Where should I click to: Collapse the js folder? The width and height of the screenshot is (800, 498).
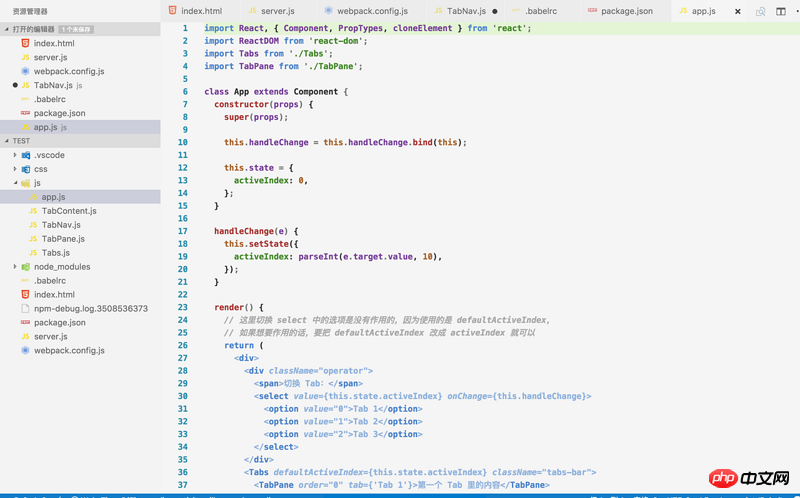pos(15,183)
